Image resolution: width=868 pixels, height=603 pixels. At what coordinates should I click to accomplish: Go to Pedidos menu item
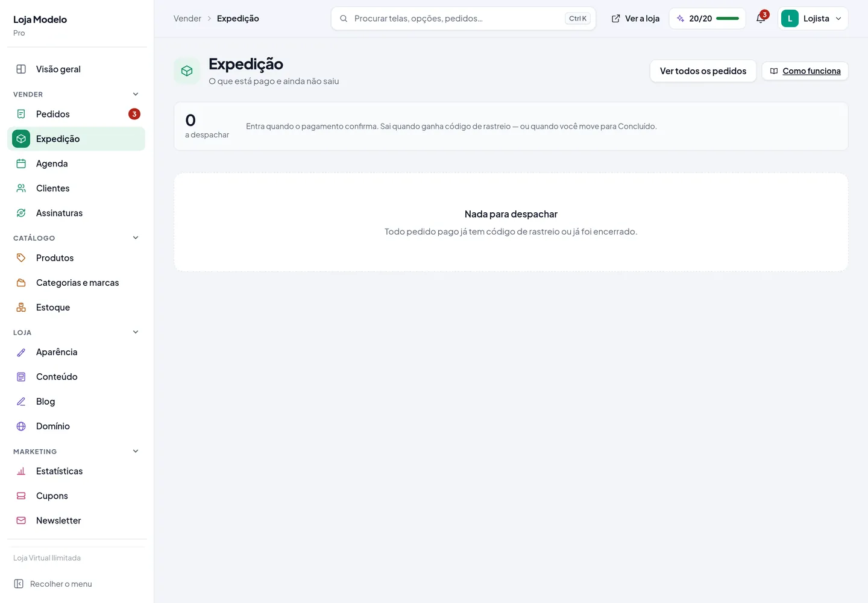(x=77, y=114)
